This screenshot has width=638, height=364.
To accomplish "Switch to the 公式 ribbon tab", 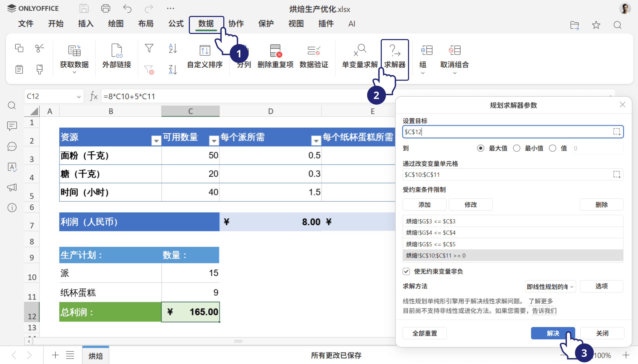I will (x=175, y=24).
